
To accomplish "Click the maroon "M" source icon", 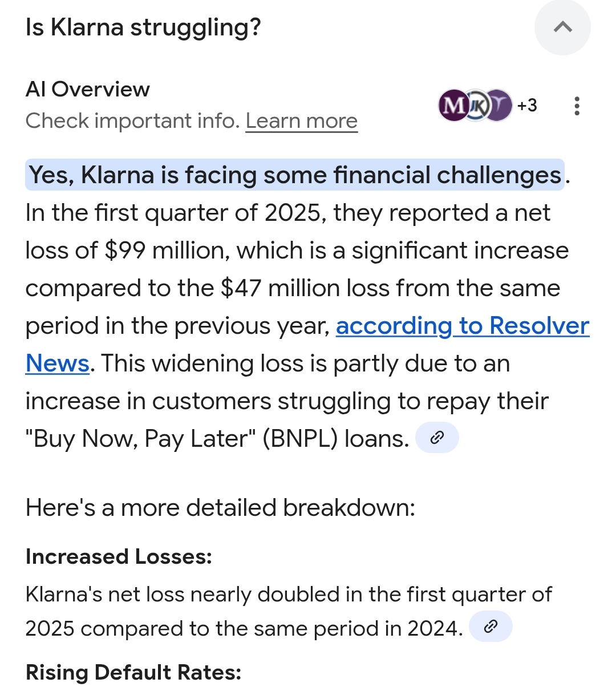I will [453, 106].
